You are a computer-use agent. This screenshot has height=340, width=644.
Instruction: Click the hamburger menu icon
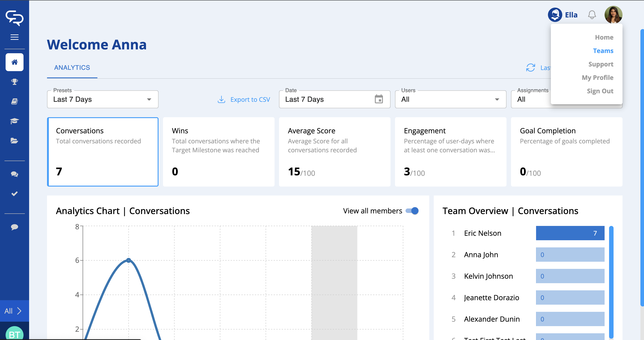coord(15,37)
